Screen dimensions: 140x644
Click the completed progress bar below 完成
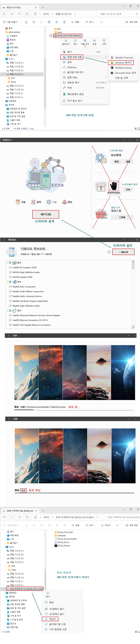coord(74,493)
